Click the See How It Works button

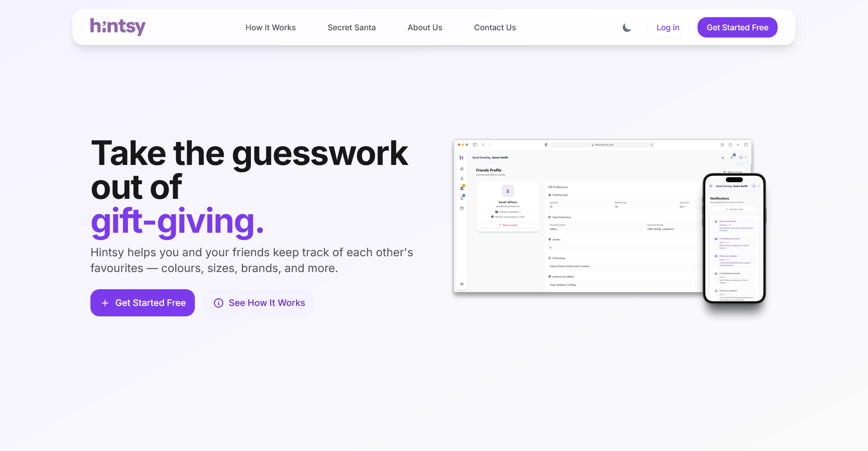259,303
